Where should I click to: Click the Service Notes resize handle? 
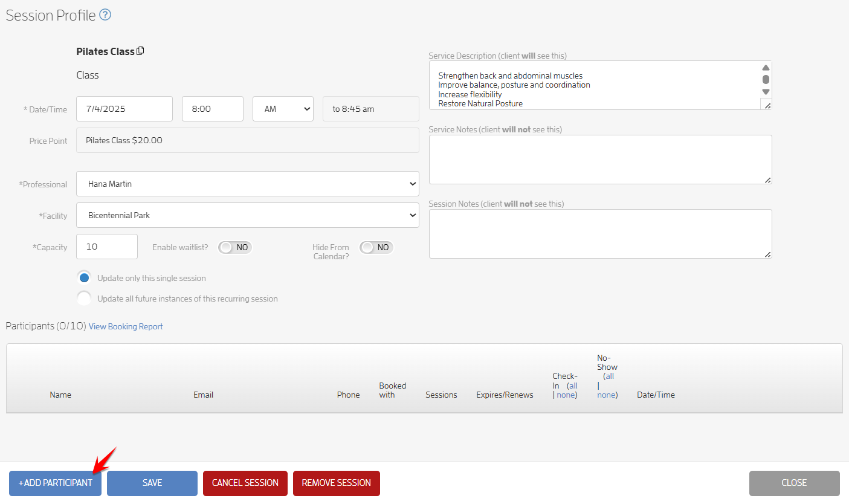tap(767, 180)
